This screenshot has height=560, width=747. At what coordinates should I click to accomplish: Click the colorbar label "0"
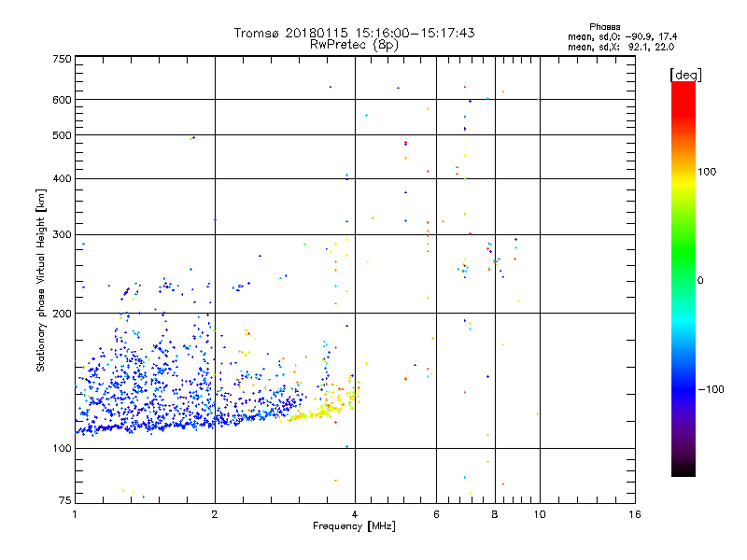(x=700, y=281)
